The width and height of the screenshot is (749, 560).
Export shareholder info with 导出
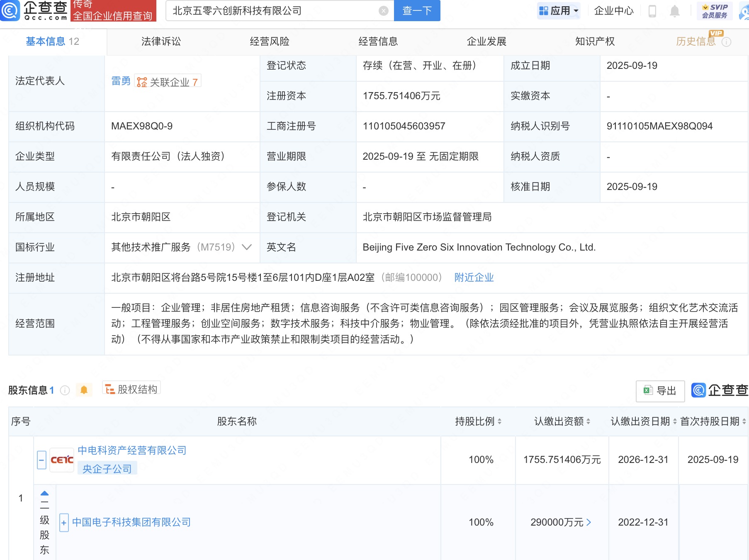pos(660,391)
